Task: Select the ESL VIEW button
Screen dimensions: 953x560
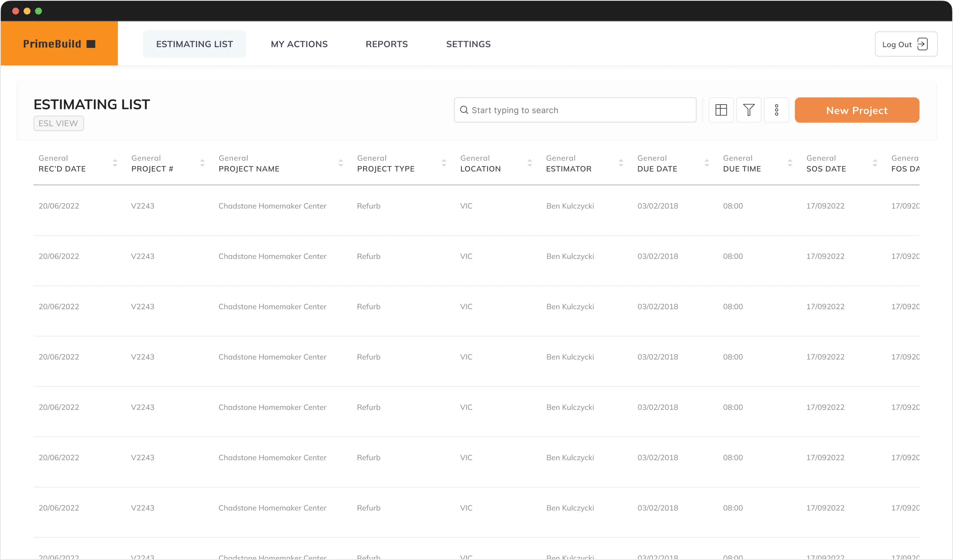Action: coord(58,123)
